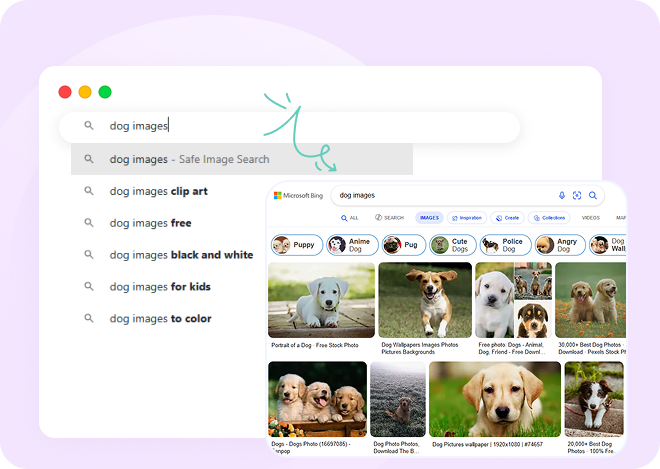Click the Microsoft Bing logo

tap(297, 196)
